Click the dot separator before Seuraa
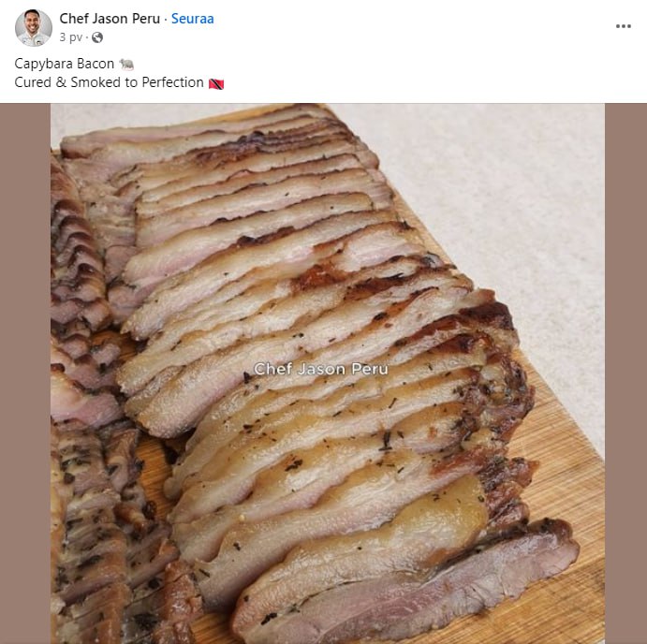 (x=165, y=19)
